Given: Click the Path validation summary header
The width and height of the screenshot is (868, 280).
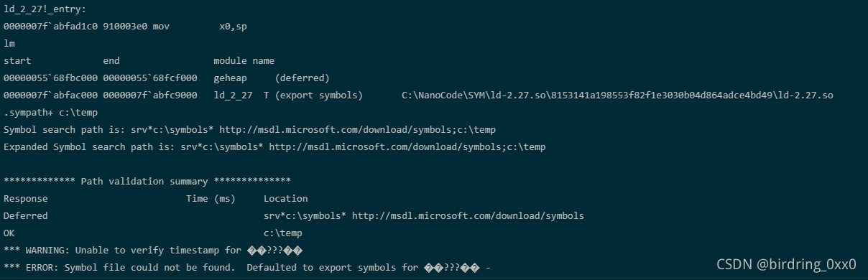Looking at the screenshot, I should [x=147, y=181].
